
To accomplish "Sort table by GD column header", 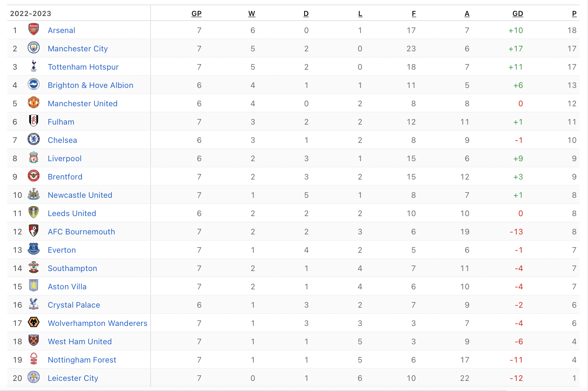I will click(x=518, y=14).
